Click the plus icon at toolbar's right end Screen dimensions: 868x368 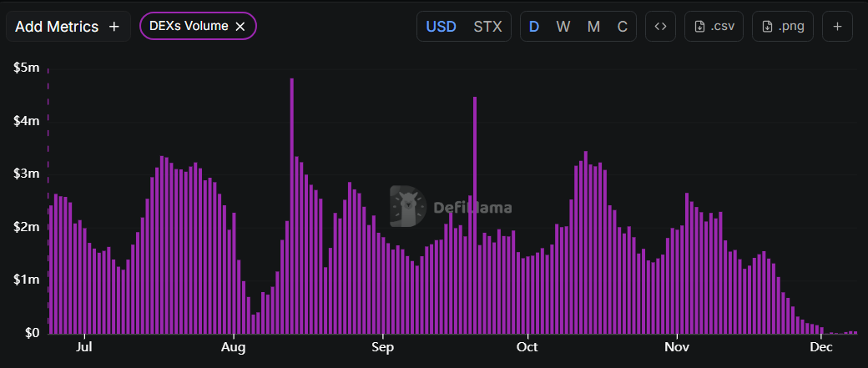[x=837, y=27]
